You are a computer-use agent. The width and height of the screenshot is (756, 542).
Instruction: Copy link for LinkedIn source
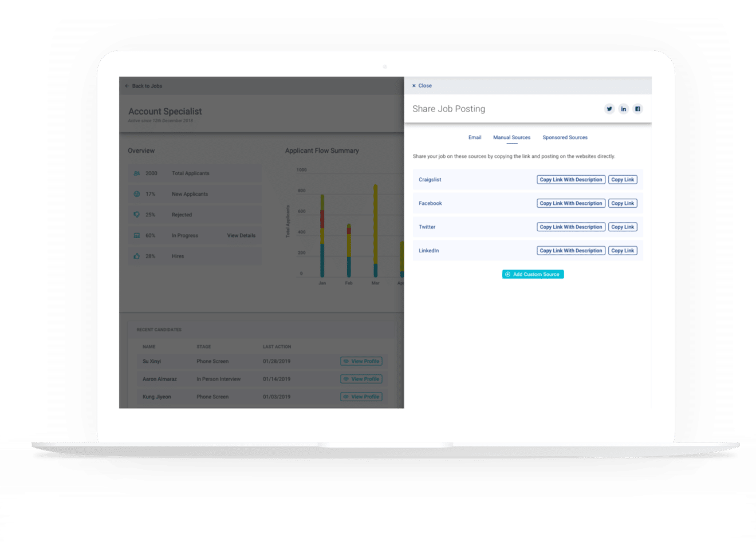coord(623,251)
